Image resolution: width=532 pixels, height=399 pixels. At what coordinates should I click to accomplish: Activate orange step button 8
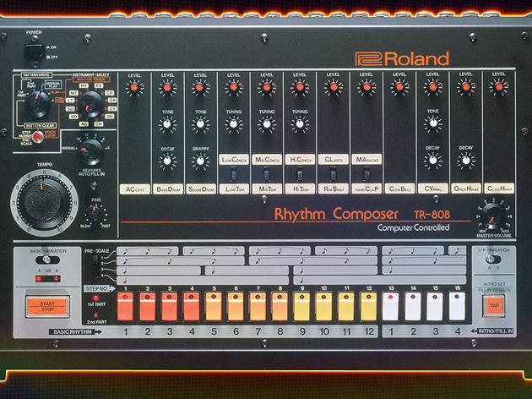click(280, 307)
